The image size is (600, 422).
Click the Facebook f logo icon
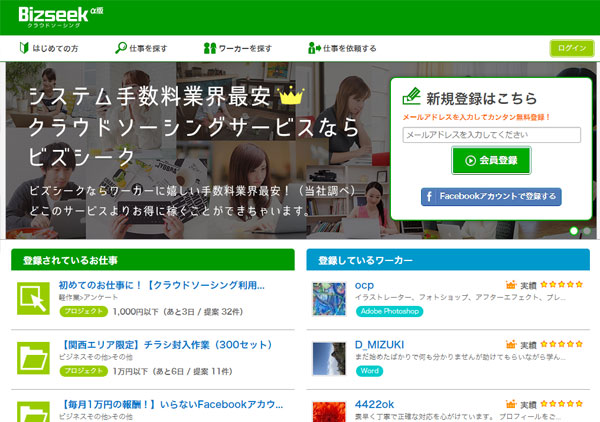[x=429, y=197]
